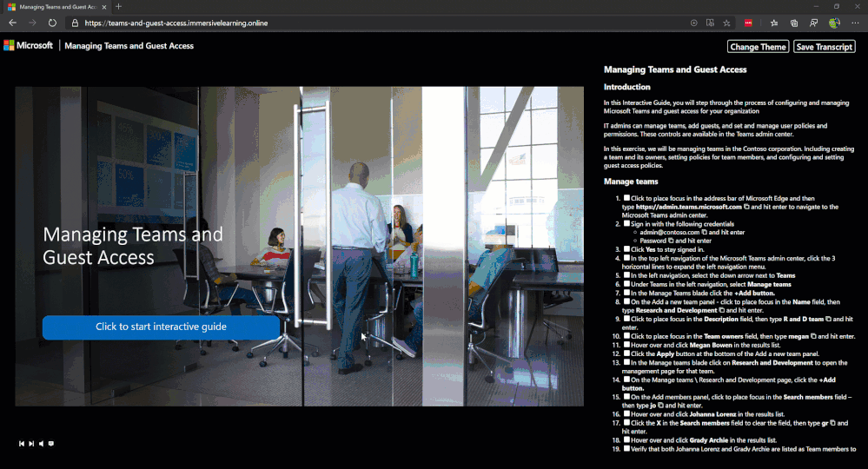Check step 3 'Click Yes to stay signed in' checkbox
The width and height of the screenshot is (868, 469).
pos(626,249)
